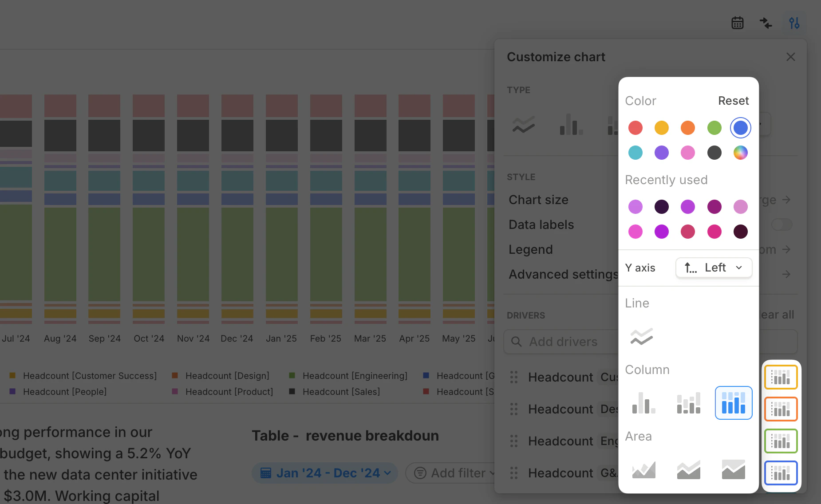Viewport: 821px width, 504px height.
Task: Choose the stacked area style icon
Action: click(x=689, y=469)
